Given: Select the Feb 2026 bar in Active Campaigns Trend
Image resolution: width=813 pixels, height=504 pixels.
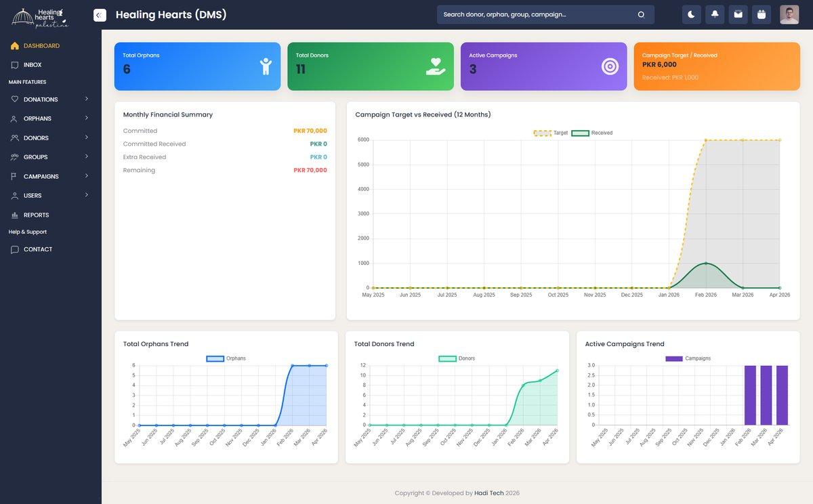Looking at the screenshot, I should 750,395.
